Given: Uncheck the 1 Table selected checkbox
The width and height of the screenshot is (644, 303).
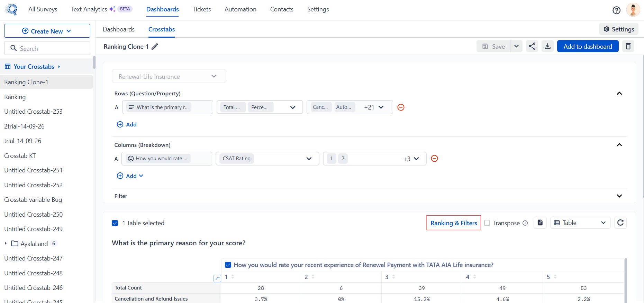Looking at the screenshot, I should pyautogui.click(x=115, y=223).
